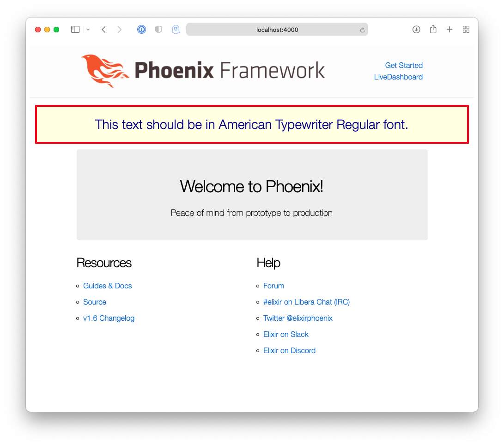The image size is (504, 446).
Task: Show downloads with the download icon
Action: tap(416, 30)
